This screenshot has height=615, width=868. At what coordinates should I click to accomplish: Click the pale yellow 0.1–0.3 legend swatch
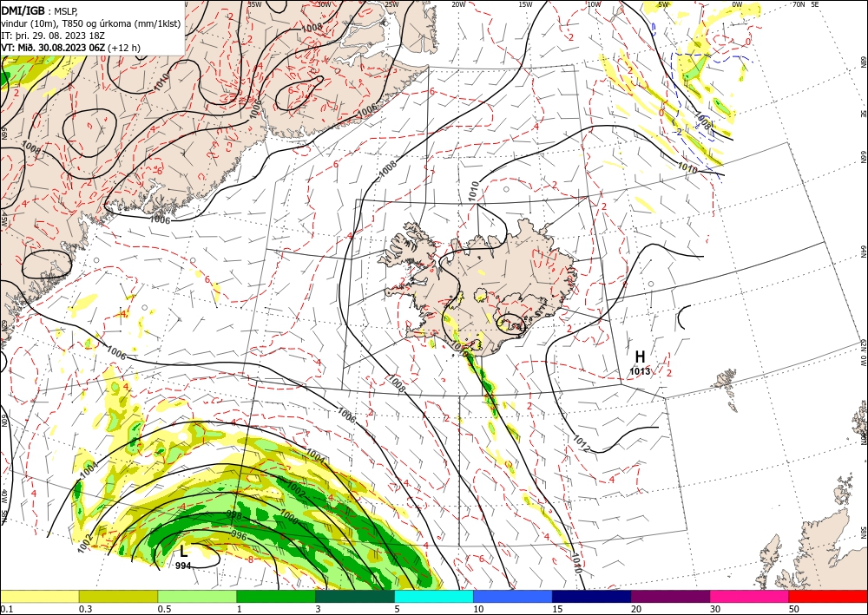39,596
